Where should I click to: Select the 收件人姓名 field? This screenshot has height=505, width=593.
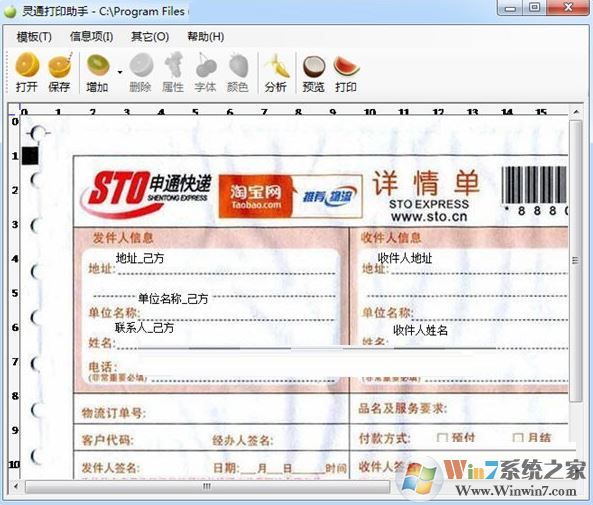(420, 330)
